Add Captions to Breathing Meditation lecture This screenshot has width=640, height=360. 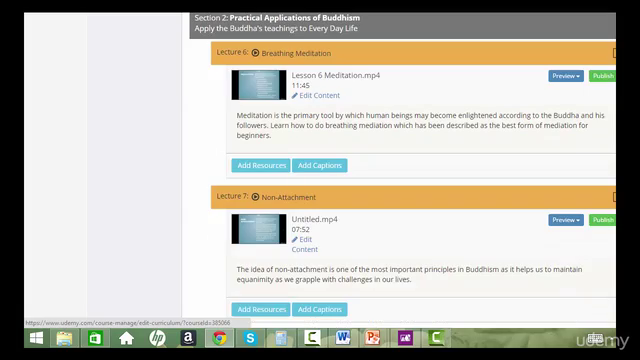[320, 165]
